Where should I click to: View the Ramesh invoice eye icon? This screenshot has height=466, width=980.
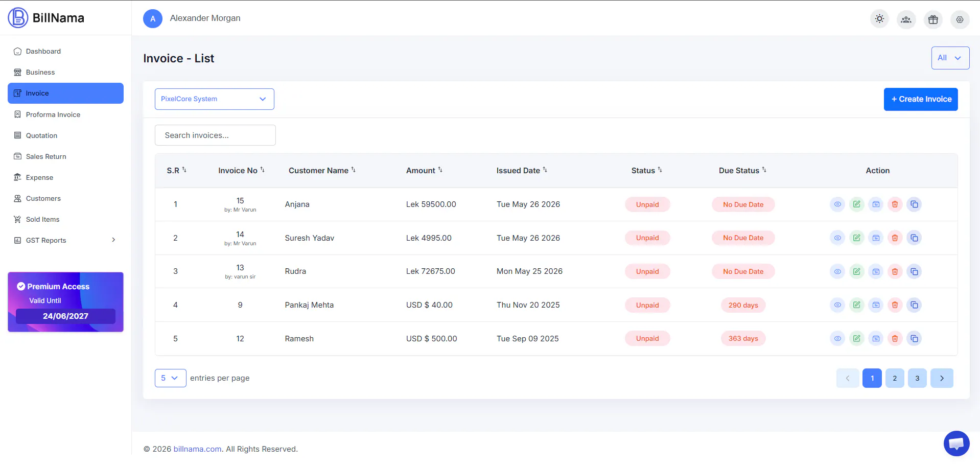tap(837, 338)
